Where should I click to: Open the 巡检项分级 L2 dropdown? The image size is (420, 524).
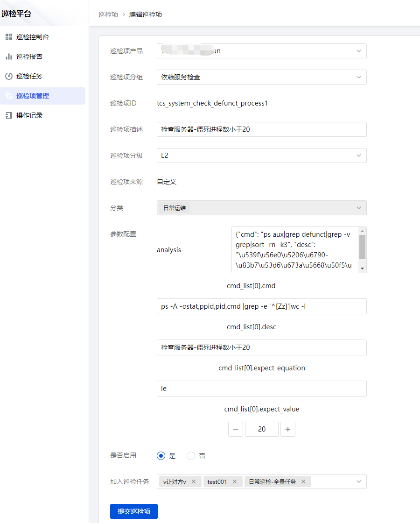358,156
